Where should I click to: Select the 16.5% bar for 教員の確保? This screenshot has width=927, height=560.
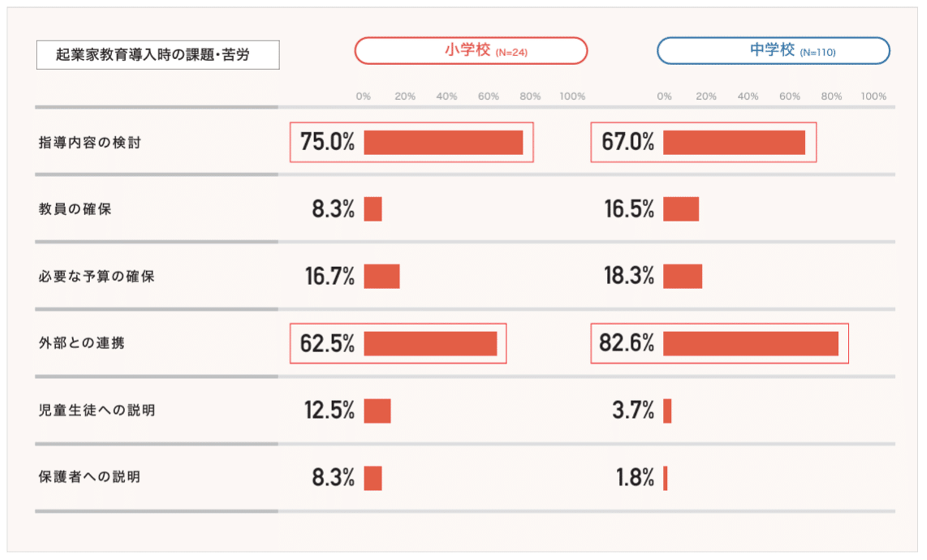[x=681, y=209]
